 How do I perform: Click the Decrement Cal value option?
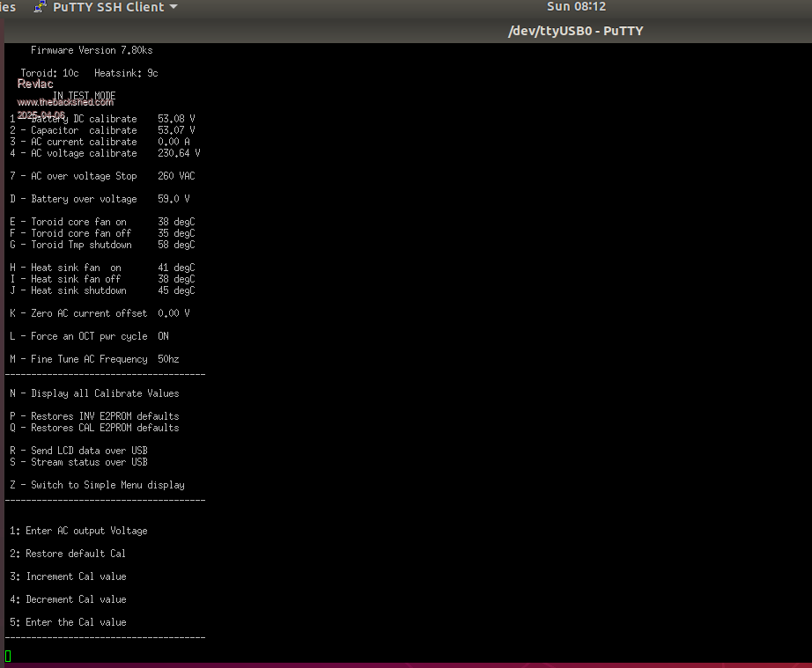(68, 599)
